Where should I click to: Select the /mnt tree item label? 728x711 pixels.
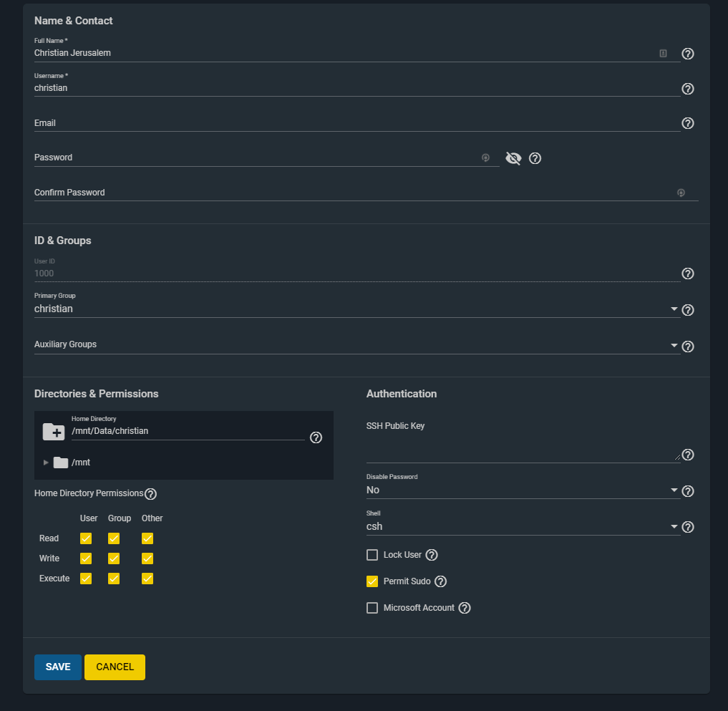[x=81, y=463]
